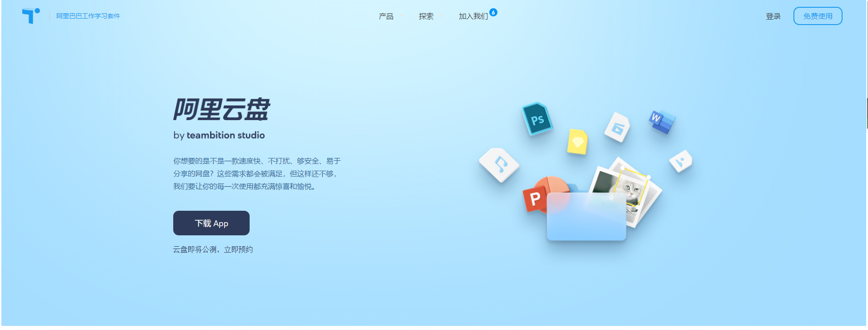Open the 加入我们 menu item
868x330 pixels.
click(473, 16)
